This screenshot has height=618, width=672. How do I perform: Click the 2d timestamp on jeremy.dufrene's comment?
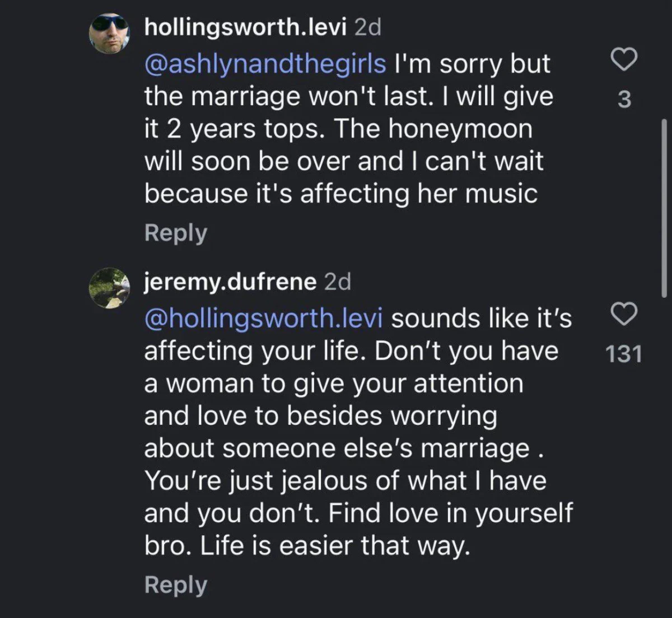pyautogui.click(x=337, y=281)
